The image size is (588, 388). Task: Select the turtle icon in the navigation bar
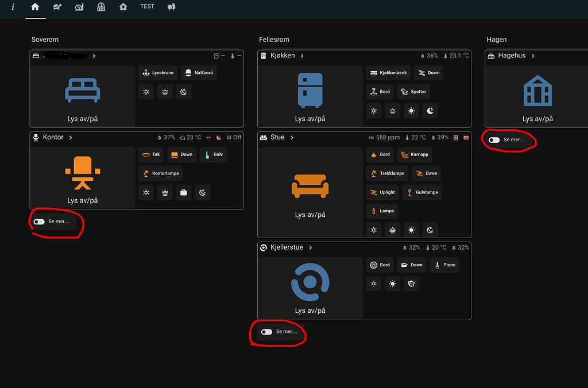click(57, 6)
